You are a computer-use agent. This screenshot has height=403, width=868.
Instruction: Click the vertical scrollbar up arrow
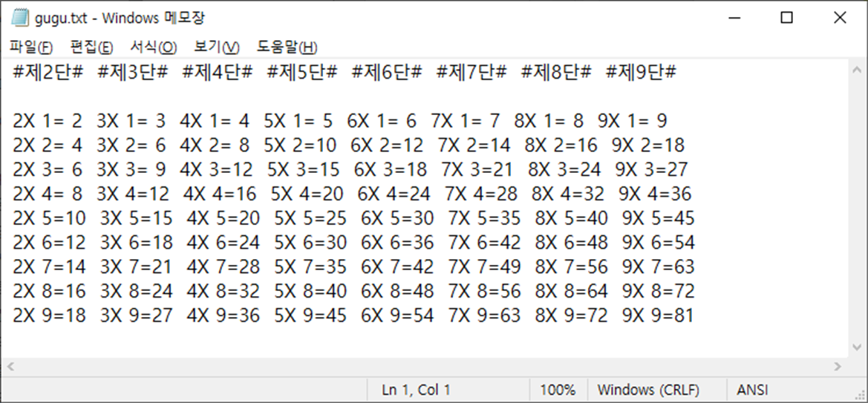[857, 71]
